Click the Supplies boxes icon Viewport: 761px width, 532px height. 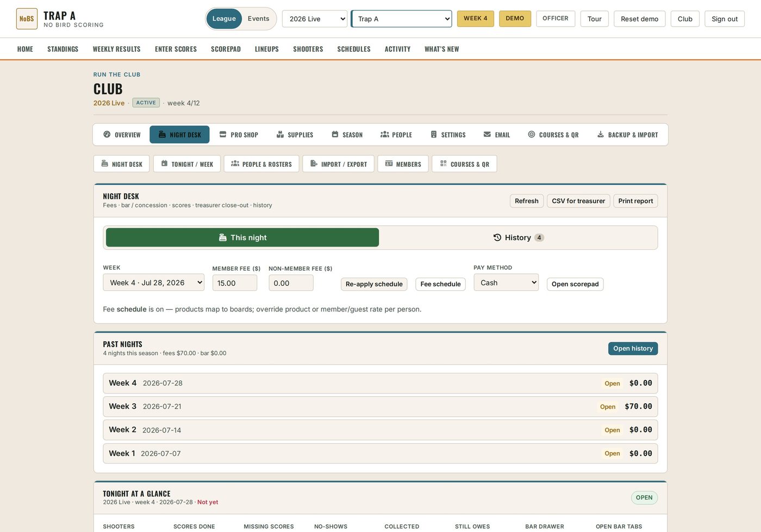pyautogui.click(x=280, y=134)
